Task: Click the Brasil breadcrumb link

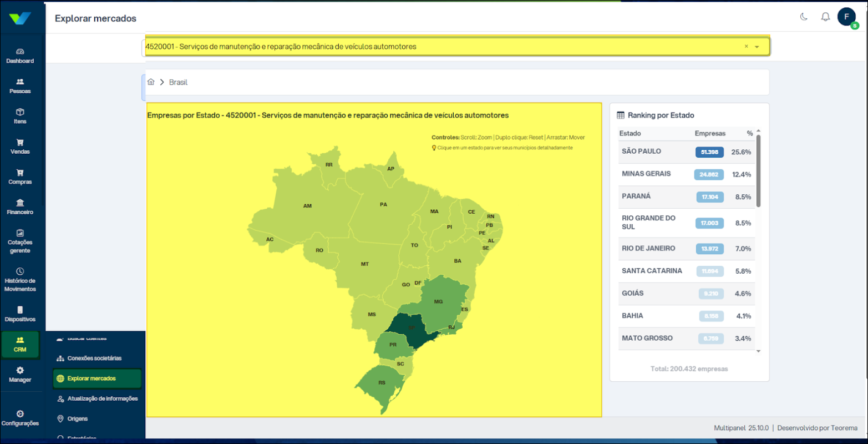Action: [x=179, y=82]
